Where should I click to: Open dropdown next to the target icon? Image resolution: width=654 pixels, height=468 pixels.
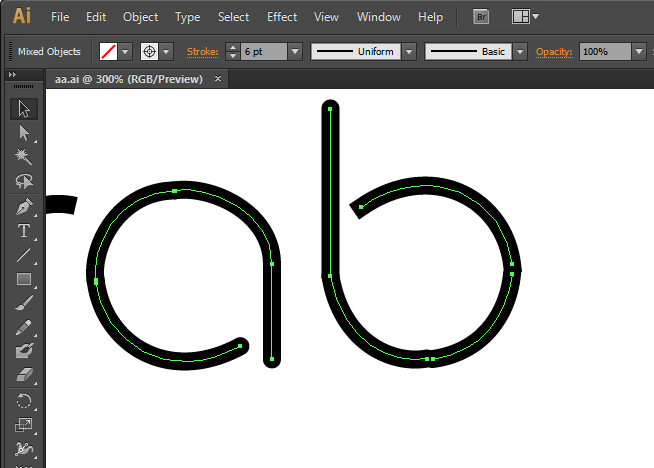(x=166, y=52)
